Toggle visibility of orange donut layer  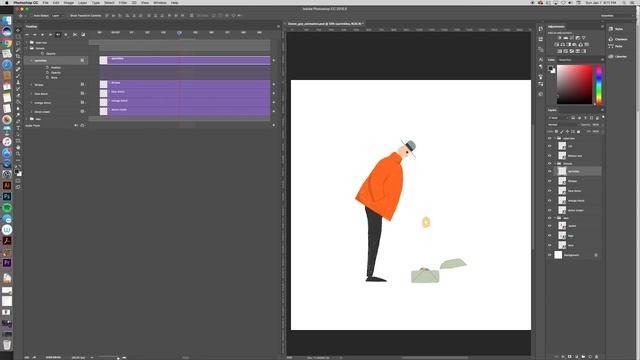click(x=550, y=200)
